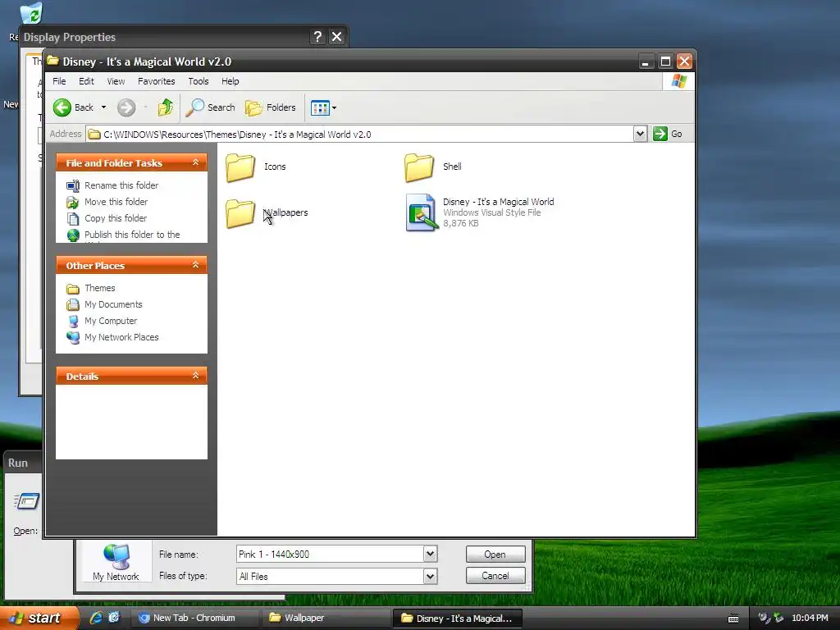840x630 pixels.
Task: Click the Windows flag logo in menu bar
Action: 678,81
